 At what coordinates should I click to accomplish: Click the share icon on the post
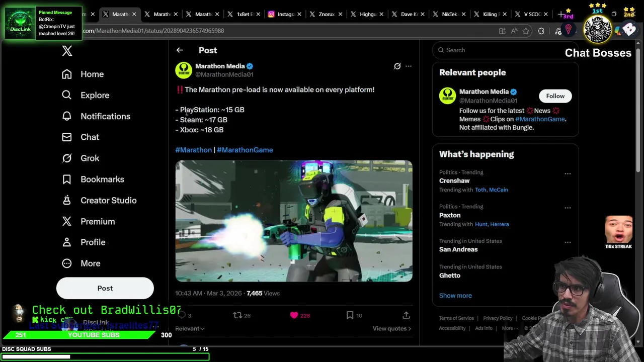(x=406, y=315)
